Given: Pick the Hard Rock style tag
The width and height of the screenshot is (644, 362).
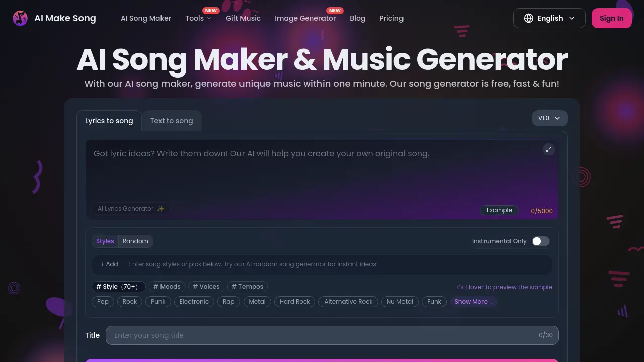Looking at the screenshot, I should coord(295,302).
